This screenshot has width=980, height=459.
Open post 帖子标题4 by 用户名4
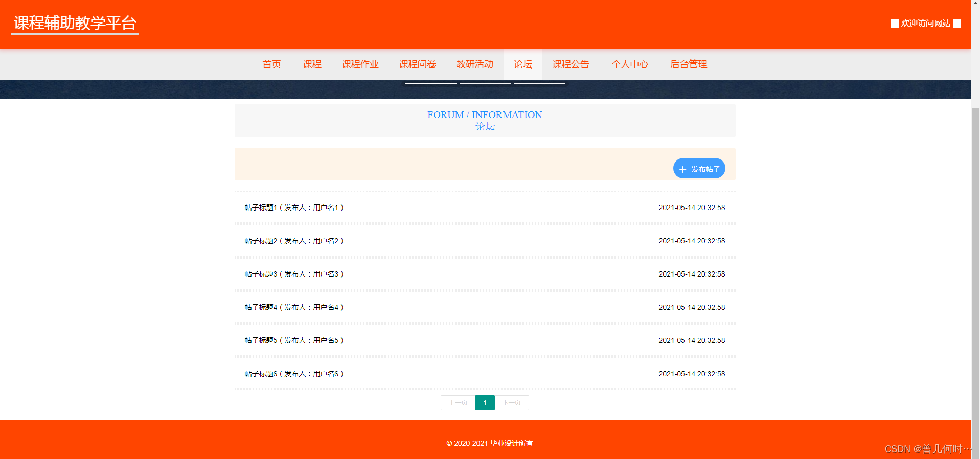pos(294,307)
